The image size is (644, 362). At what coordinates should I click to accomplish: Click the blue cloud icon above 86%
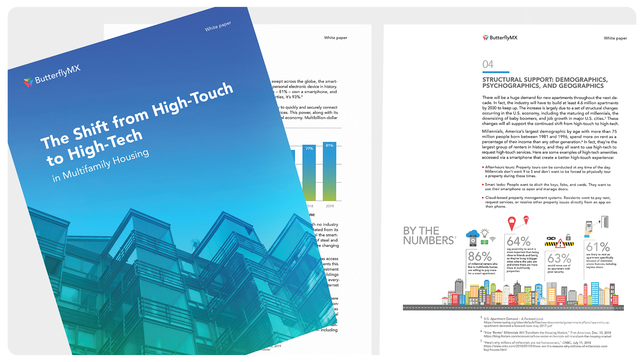pyautogui.click(x=473, y=234)
